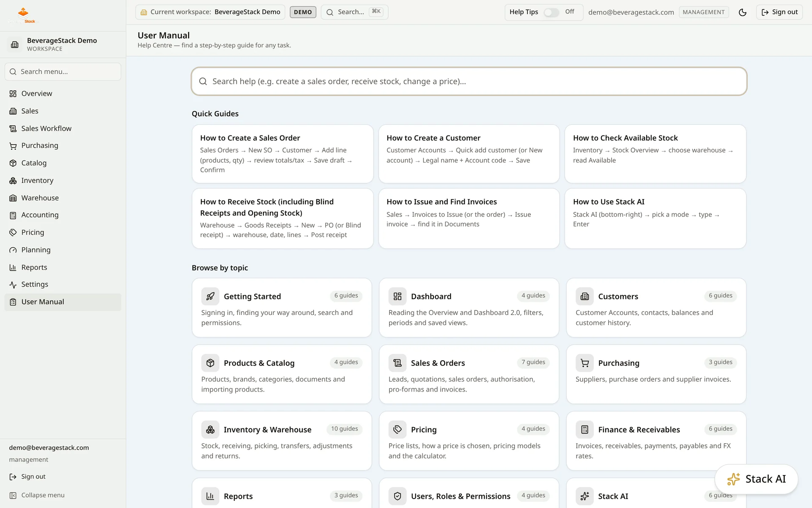Open the top bar global Search box
Viewport: 812px width, 508px height.
click(x=354, y=12)
